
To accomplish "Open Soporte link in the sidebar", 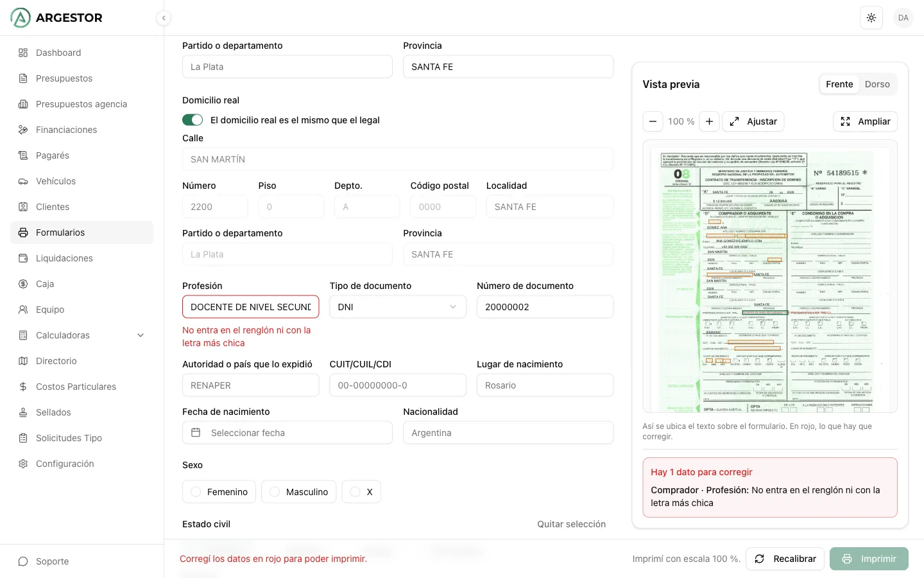I will tap(82, 561).
